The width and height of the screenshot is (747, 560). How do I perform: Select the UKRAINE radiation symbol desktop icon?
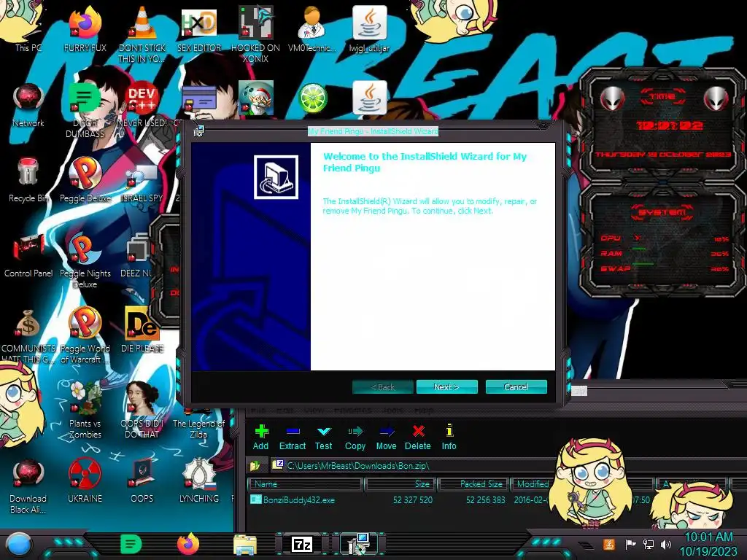tap(85, 481)
